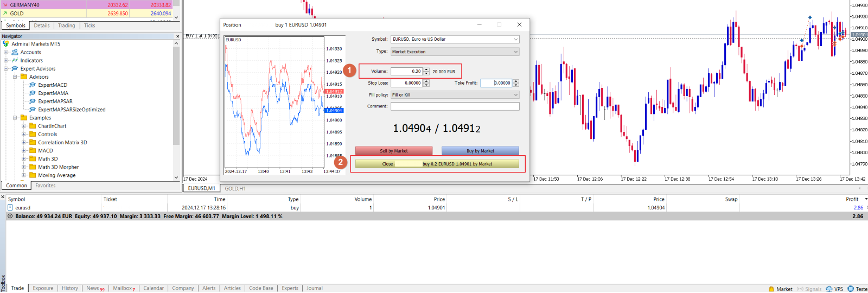
Task: Collapse the Advisors folder node
Action: click(x=15, y=77)
